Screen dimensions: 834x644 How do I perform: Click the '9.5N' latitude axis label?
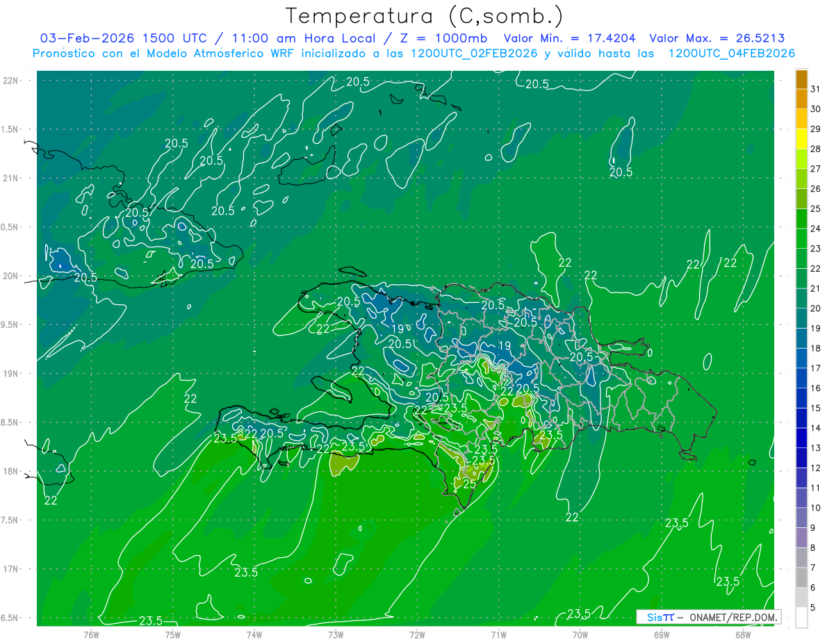point(10,324)
